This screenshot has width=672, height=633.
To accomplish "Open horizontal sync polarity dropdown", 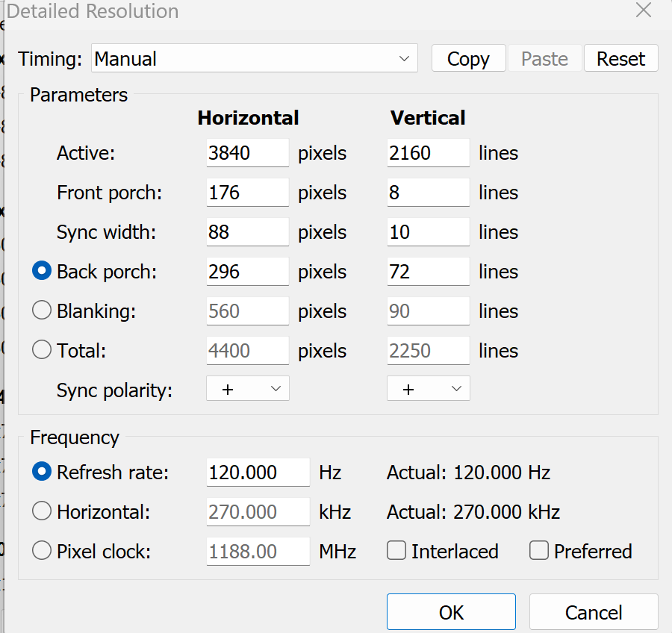I will (x=247, y=389).
